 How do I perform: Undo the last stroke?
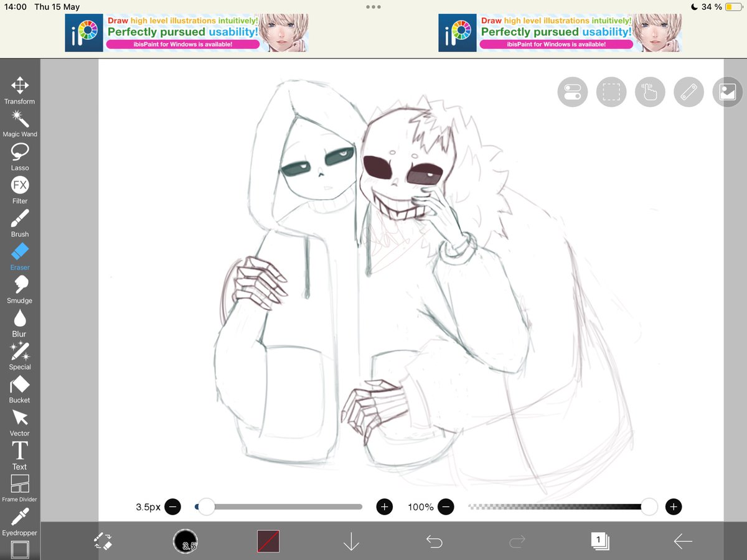(x=434, y=541)
